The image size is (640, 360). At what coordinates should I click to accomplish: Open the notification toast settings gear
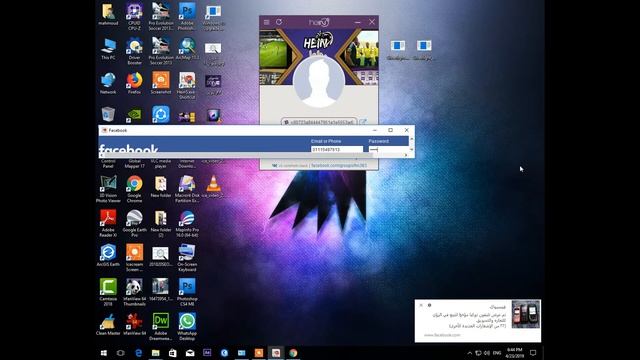pos(429,305)
